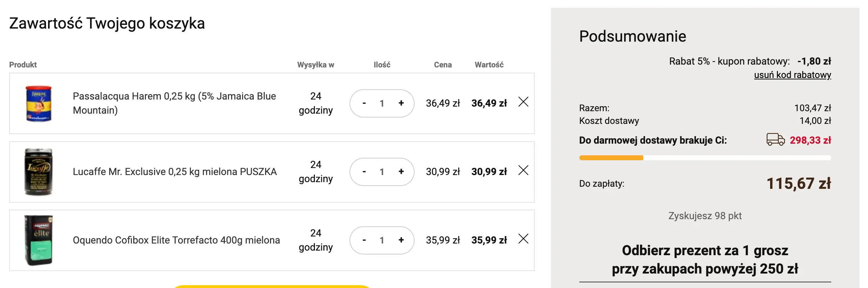868x288 pixels.
Task: Click the Lucaffe Mr. Exclusive product thumbnail
Action: [39, 172]
